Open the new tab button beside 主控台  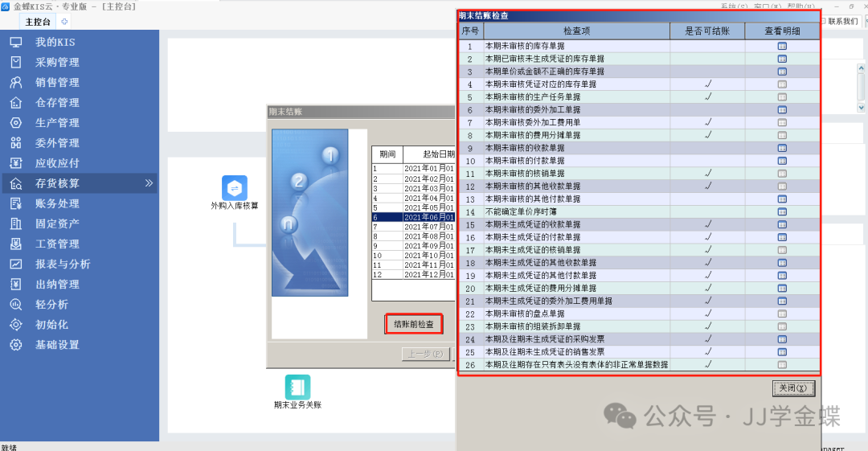[x=64, y=21]
